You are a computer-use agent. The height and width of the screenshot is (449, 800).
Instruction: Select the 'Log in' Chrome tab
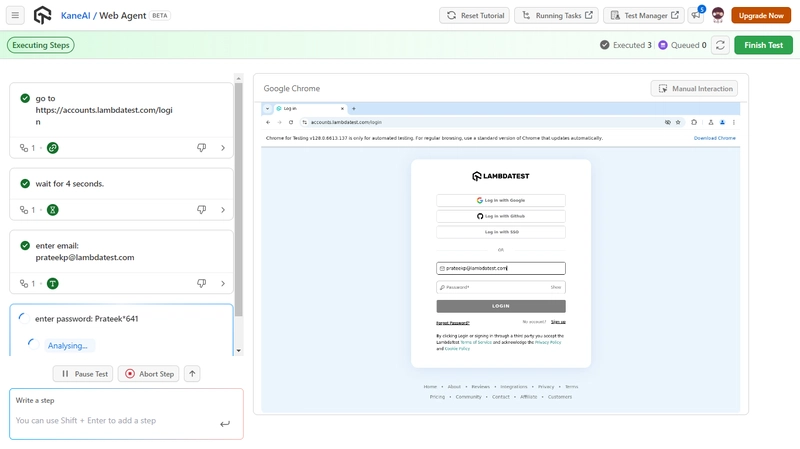[x=309, y=108]
